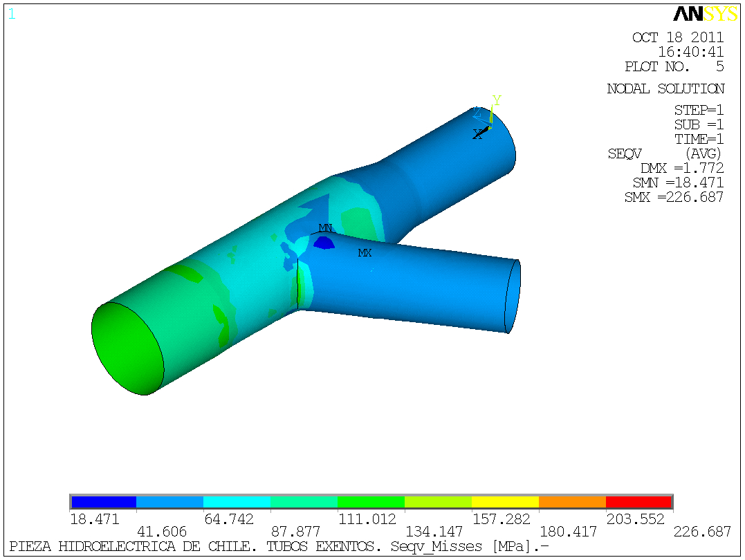Click the legend value 111.012
The image size is (745, 560).
pyautogui.click(x=367, y=519)
